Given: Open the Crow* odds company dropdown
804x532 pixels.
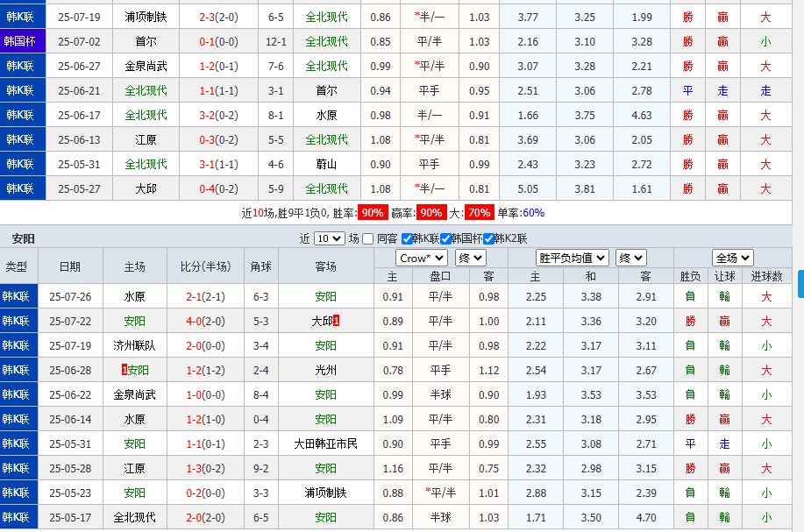Looking at the screenshot, I should [422, 258].
